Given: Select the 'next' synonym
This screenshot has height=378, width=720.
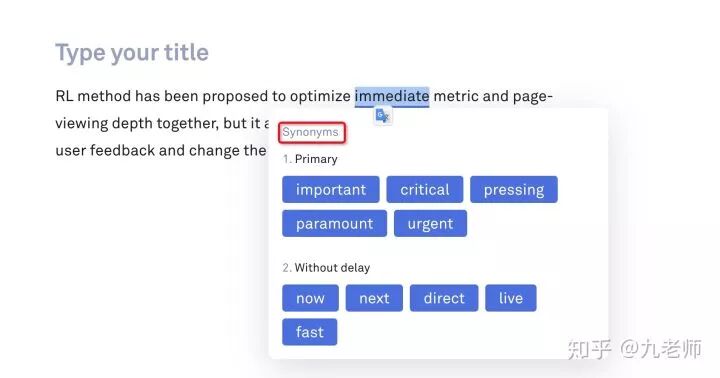Looking at the screenshot, I should tap(374, 298).
